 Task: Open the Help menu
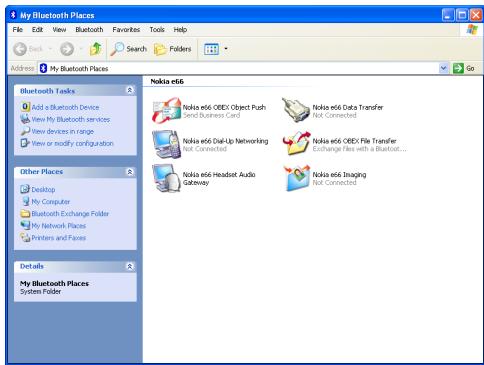180,30
